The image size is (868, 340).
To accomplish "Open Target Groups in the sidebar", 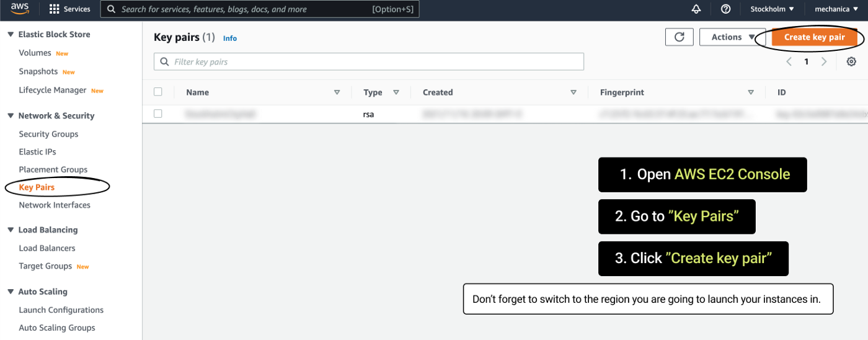I will coord(45,266).
